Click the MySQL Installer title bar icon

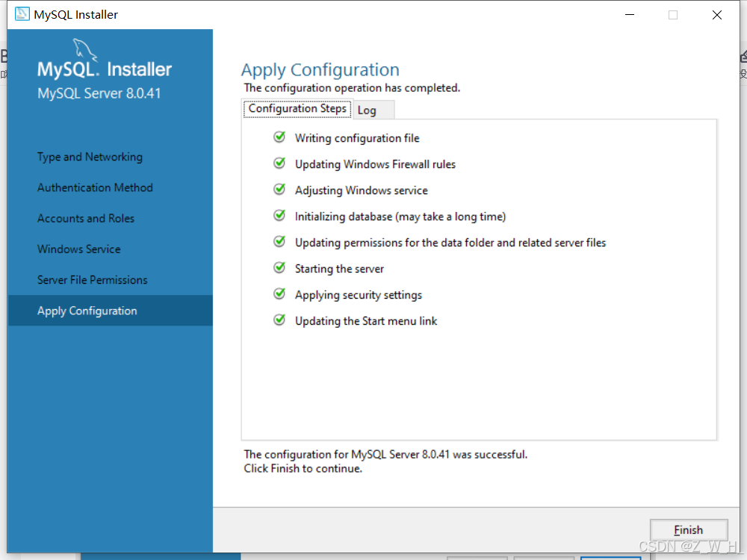22,14
